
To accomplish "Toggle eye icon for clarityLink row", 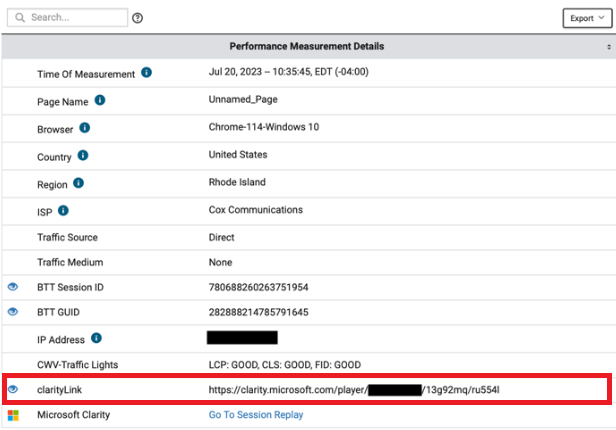I will click(13, 389).
